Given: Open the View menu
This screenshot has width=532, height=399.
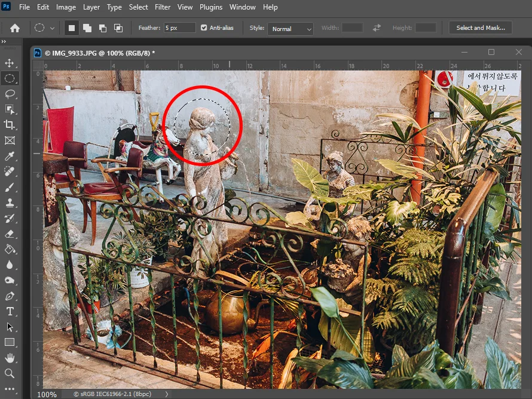Looking at the screenshot, I should pos(185,7).
